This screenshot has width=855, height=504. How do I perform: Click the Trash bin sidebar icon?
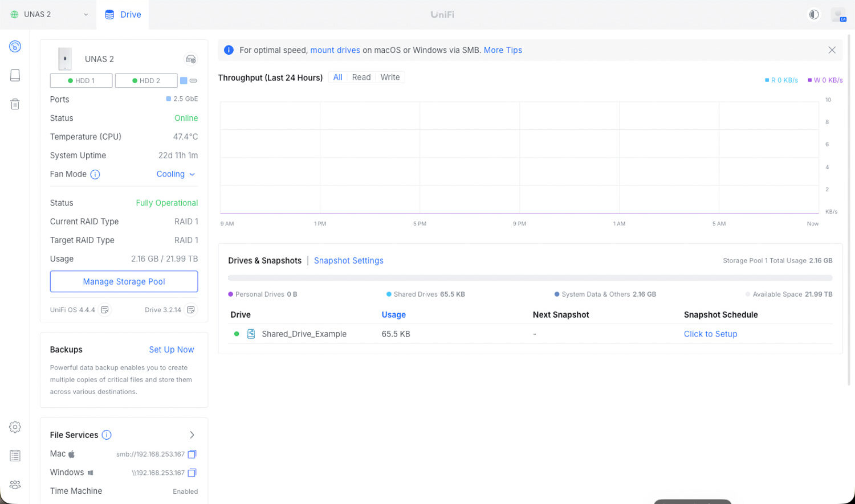coord(15,104)
